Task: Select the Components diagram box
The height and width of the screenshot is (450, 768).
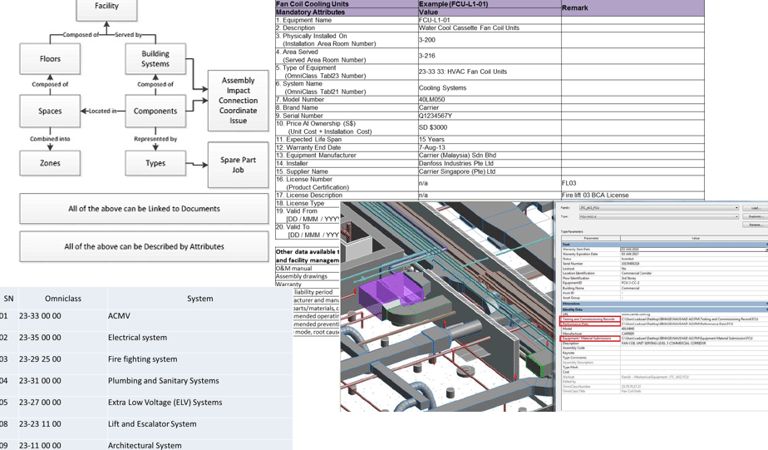Action: (x=155, y=110)
